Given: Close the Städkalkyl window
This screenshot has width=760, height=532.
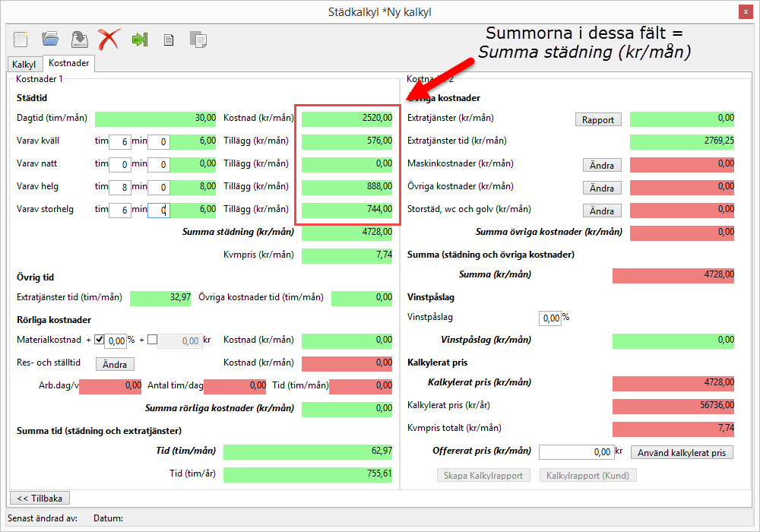Looking at the screenshot, I should pyautogui.click(x=744, y=11).
